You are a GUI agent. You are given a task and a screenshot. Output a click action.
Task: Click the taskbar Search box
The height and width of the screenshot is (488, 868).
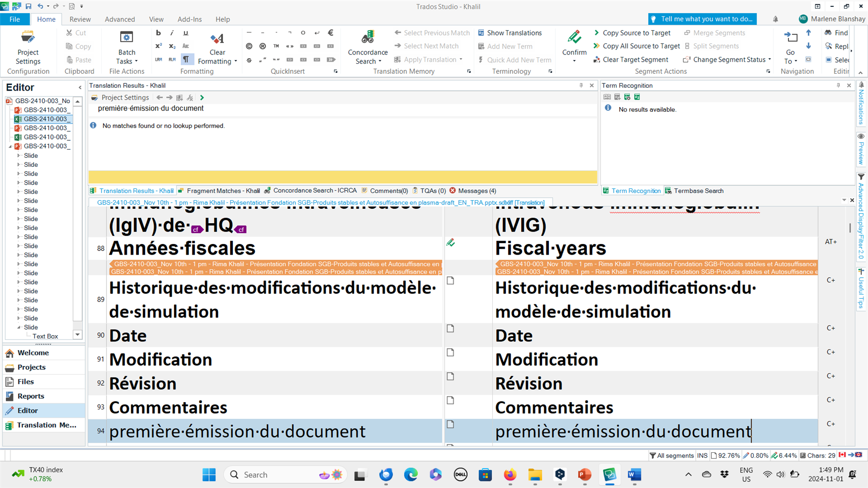click(285, 474)
